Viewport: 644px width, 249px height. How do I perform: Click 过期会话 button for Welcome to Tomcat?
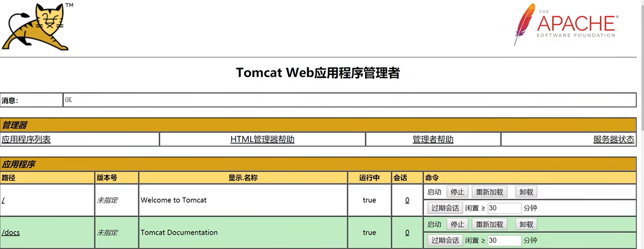point(445,208)
